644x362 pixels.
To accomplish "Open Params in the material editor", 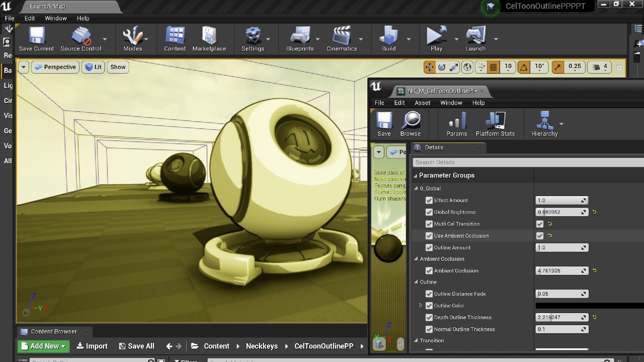I will pos(456,123).
